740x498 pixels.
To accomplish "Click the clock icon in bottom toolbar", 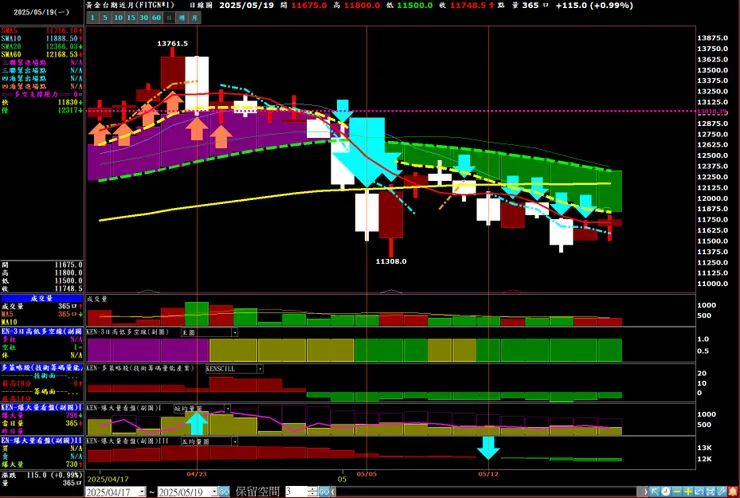I will tap(665, 492).
